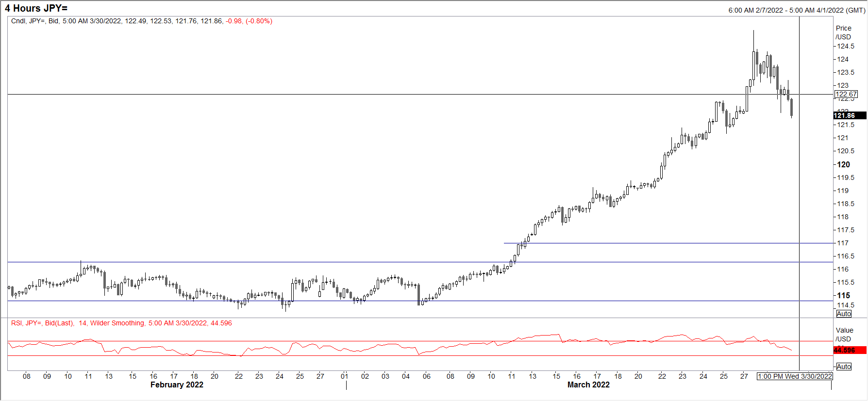Select the 'Cndl, JPY=, Bid' candle legend
This screenshot has height=401, width=868.
click(x=142, y=21)
